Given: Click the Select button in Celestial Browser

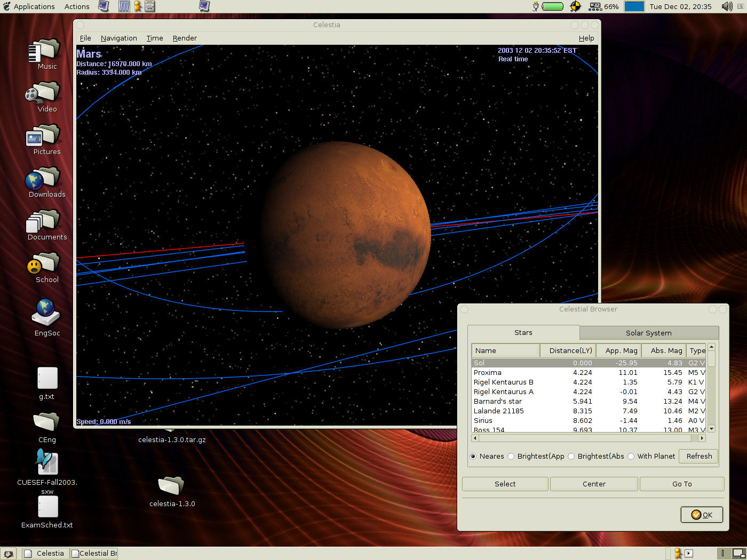Looking at the screenshot, I should click(x=505, y=484).
